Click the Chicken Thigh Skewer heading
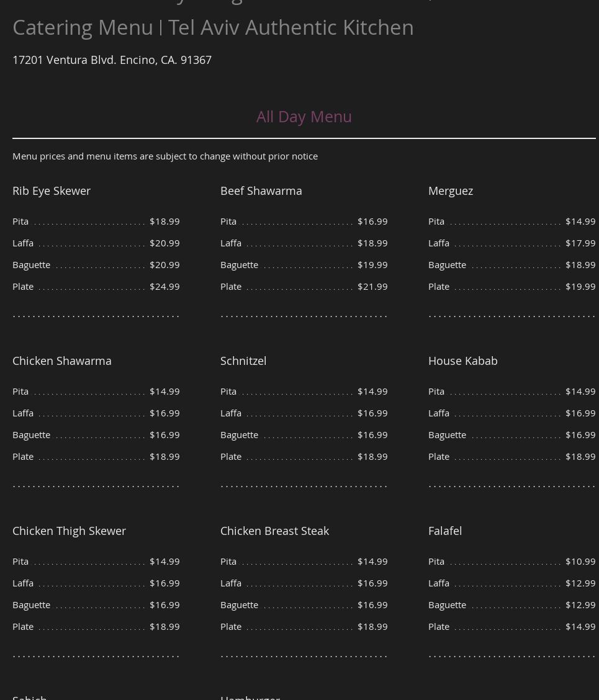The width and height of the screenshot is (599, 700). (x=69, y=531)
